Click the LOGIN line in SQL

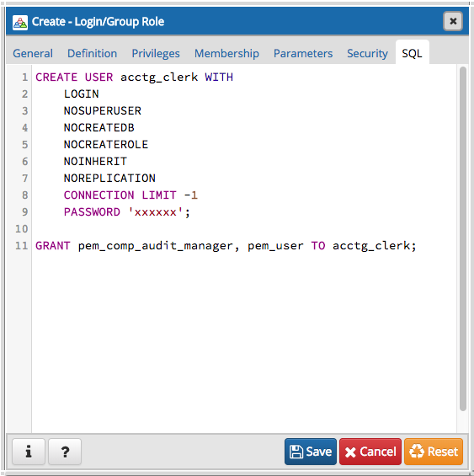[x=82, y=94]
